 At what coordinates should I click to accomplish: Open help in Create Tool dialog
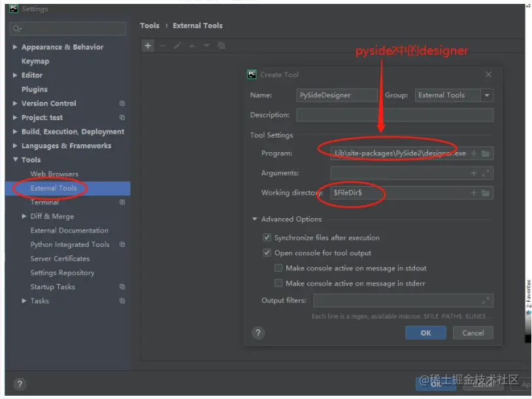258,333
